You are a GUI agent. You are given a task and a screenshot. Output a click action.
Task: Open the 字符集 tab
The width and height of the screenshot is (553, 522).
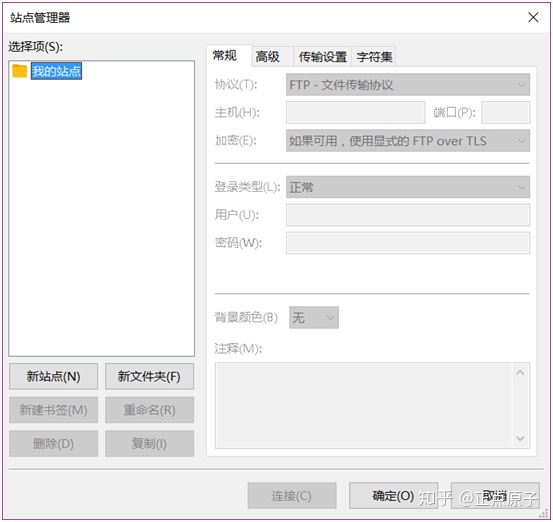click(x=374, y=56)
